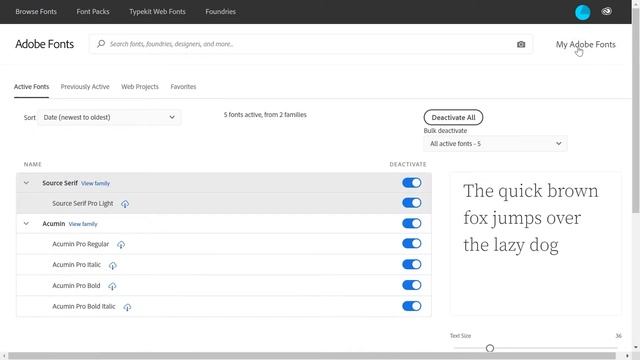Click cloud sync icon for Acumin Pro Italic
The image size is (640, 360).
click(x=113, y=265)
